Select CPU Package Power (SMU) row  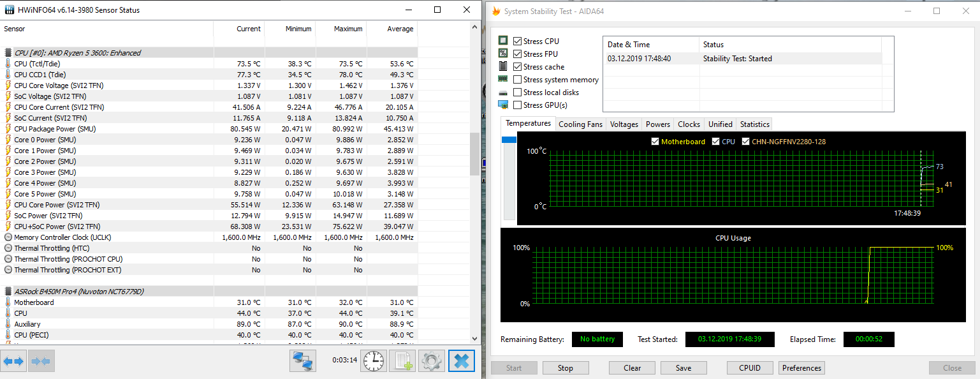pyautogui.click(x=209, y=129)
